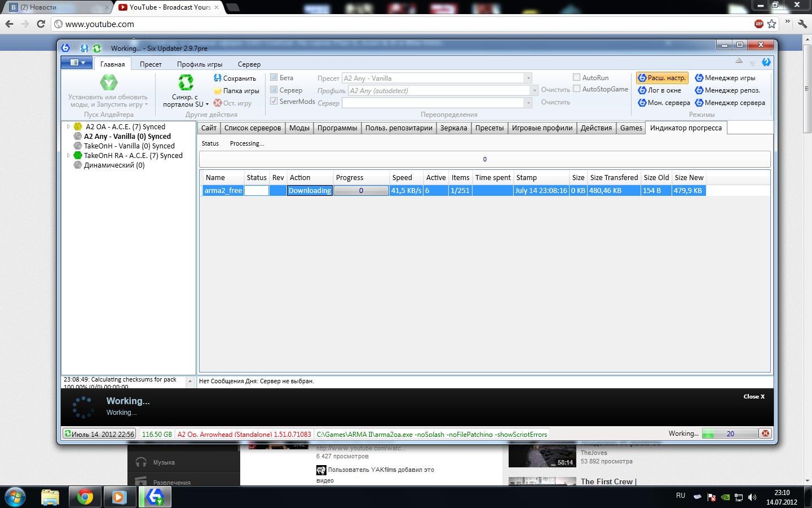The width and height of the screenshot is (812, 508).
Task: Select Динамический (0) preset
Action: (x=114, y=165)
